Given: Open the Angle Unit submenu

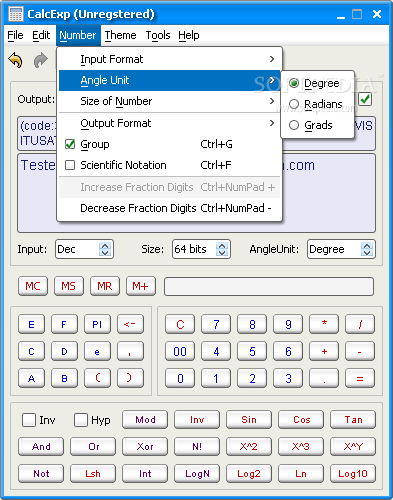Looking at the screenshot, I should click(x=170, y=80).
